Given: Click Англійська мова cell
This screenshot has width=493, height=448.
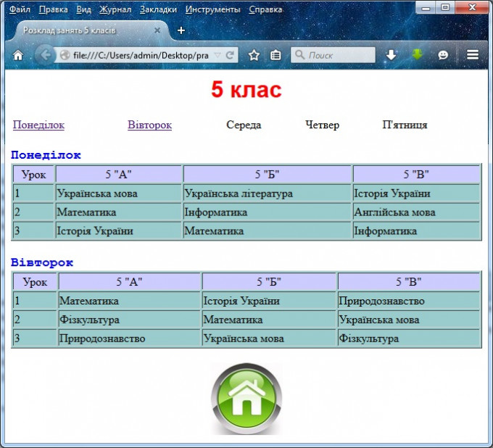Looking at the screenshot, I should tap(416, 212).
